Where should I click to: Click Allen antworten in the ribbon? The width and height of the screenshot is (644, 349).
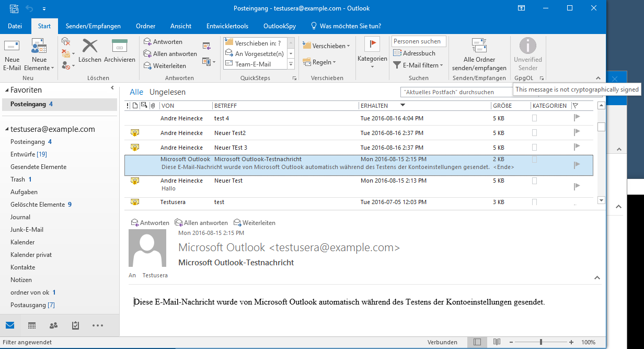coord(170,54)
